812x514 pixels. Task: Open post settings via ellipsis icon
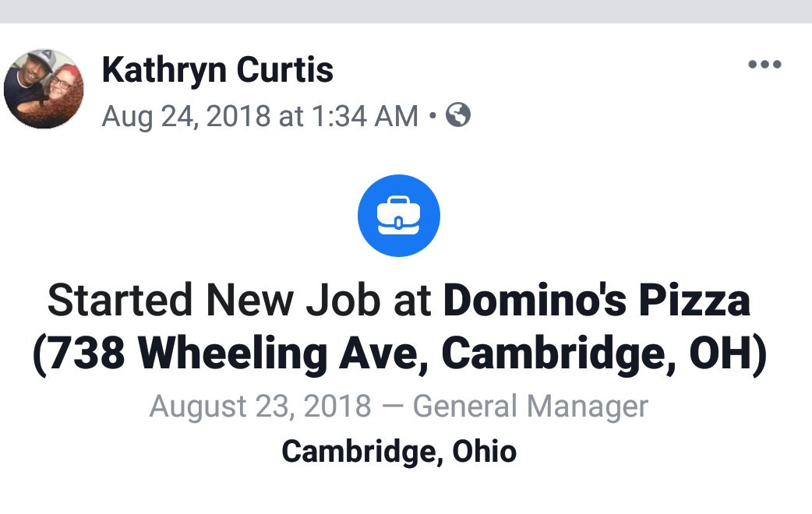click(764, 65)
